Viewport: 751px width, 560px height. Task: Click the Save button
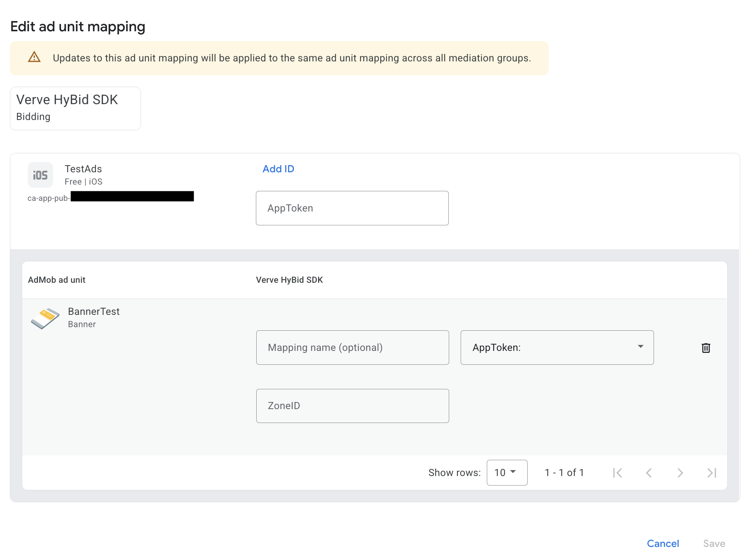tap(714, 543)
